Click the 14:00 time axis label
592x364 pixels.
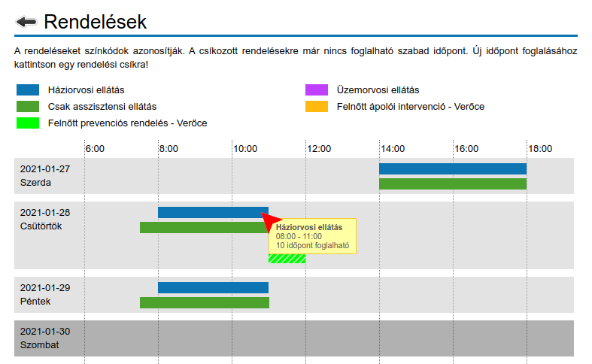point(393,149)
